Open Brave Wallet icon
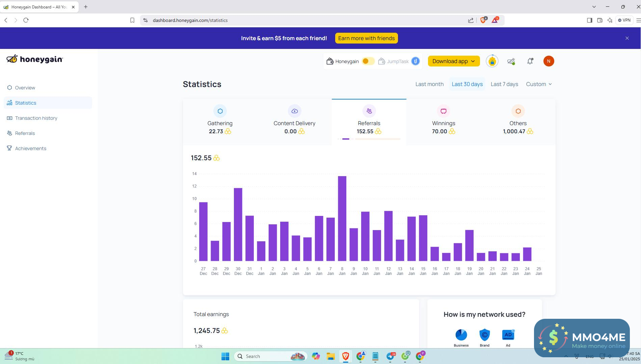This screenshot has width=641, height=364. coord(600,20)
